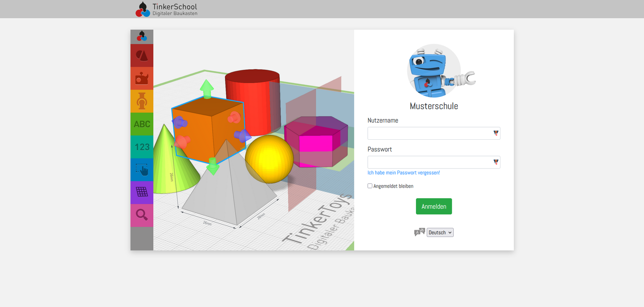Click the TinkerSchool logo in the header
This screenshot has height=307, width=644.
tap(166, 9)
